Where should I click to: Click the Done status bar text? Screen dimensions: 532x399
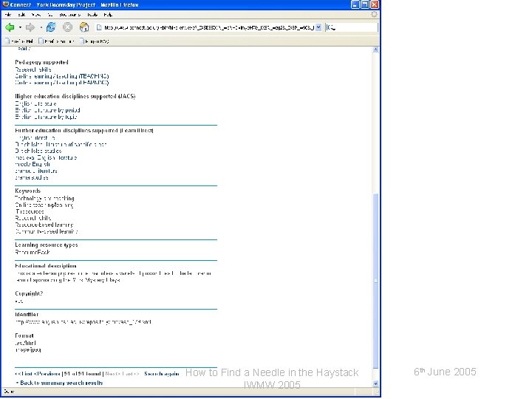(9, 392)
